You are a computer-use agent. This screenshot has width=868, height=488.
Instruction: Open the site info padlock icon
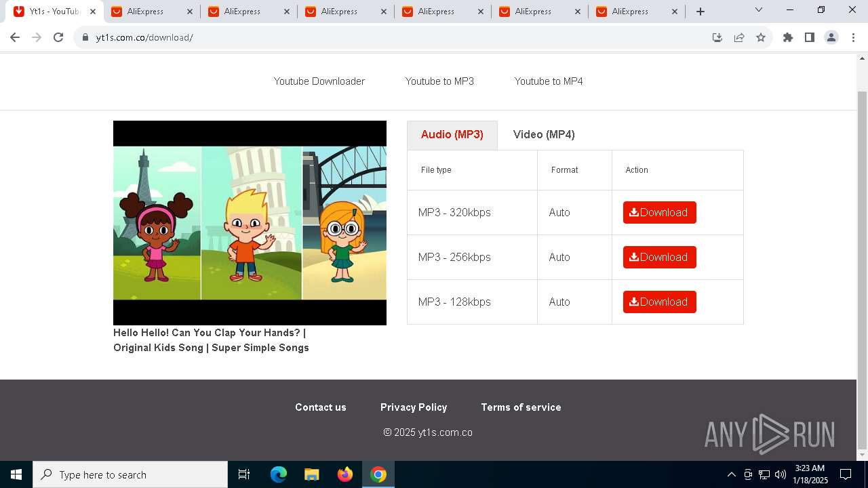(85, 37)
